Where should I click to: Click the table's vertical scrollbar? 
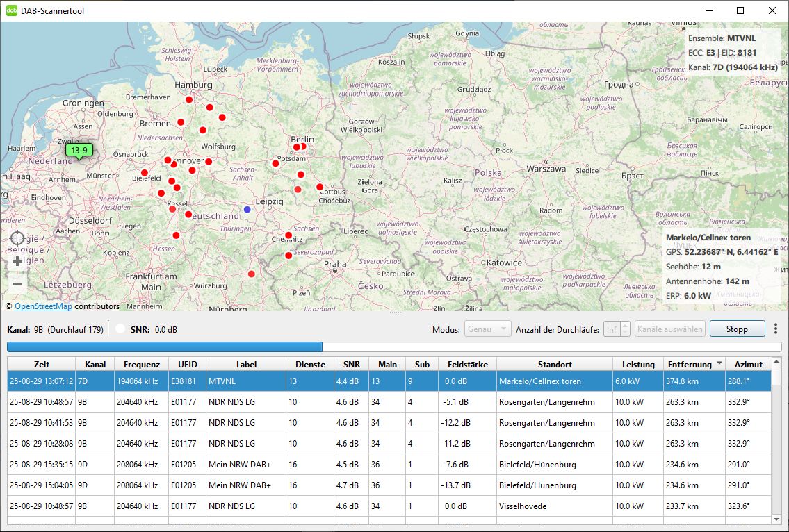click(x=776, y=444)
